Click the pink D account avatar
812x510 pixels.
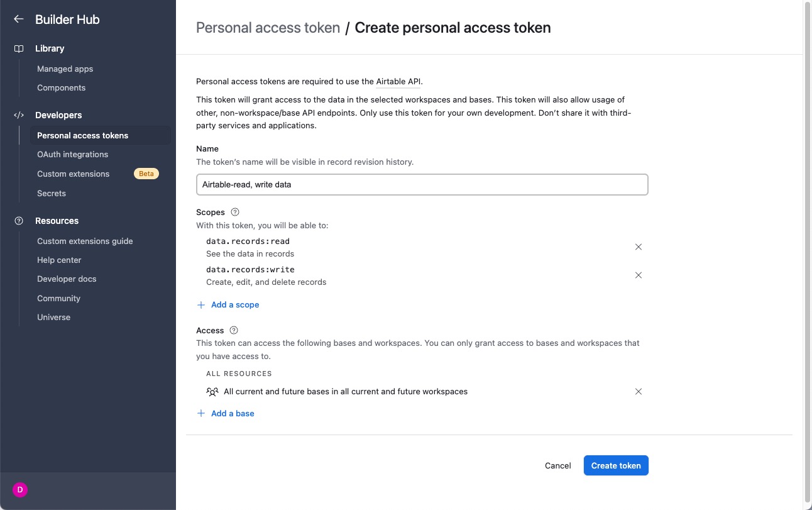coord(19,489)
